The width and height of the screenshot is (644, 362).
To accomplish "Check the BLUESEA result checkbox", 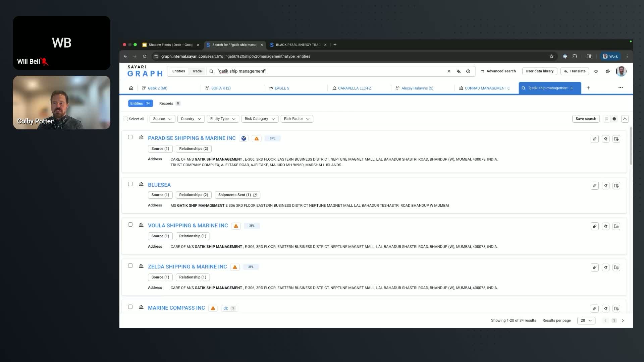I will tap(130, 184).
